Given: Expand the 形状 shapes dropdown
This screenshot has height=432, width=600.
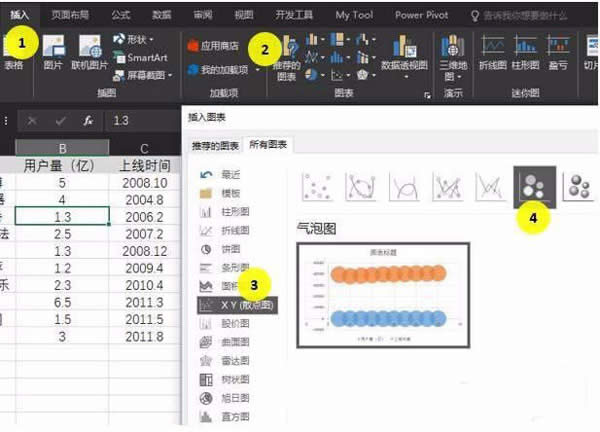Looking at the screenshot, I should [x=138, y=40].
